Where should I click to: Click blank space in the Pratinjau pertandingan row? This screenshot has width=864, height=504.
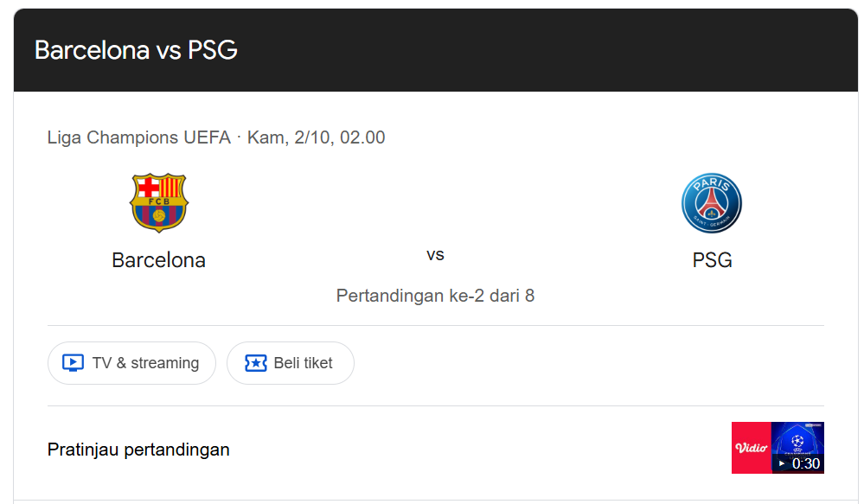coord(476,450)
